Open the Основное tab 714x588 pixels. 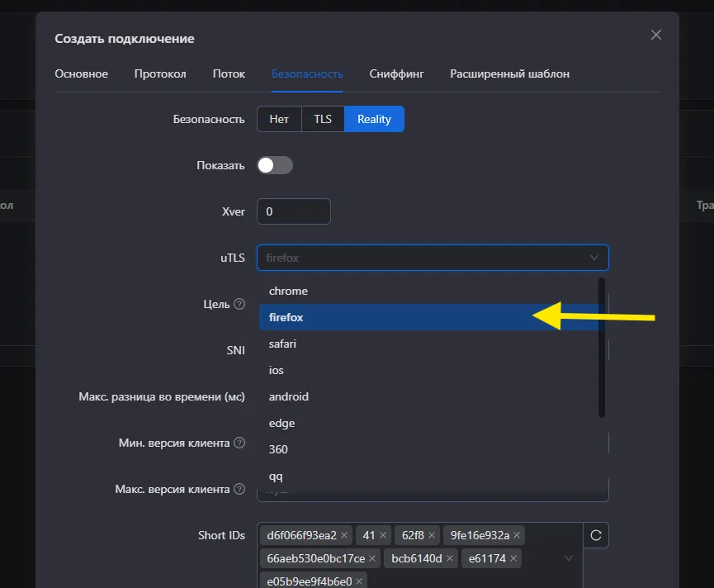[82, 73]
